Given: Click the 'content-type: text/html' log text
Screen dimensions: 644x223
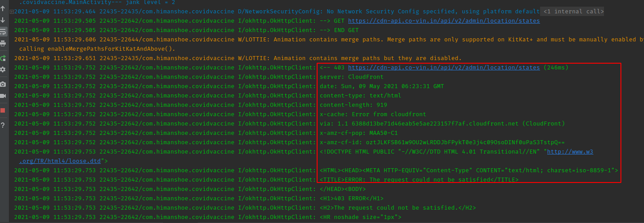Looking at the screenshot, I should click(360, 96).
